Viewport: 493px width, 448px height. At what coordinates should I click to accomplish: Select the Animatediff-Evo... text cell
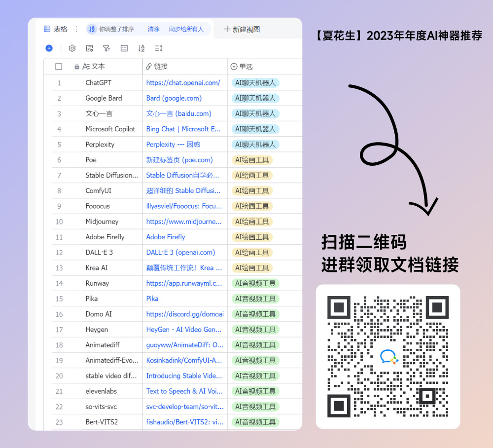pyautogui.click(x=112, y=360)
